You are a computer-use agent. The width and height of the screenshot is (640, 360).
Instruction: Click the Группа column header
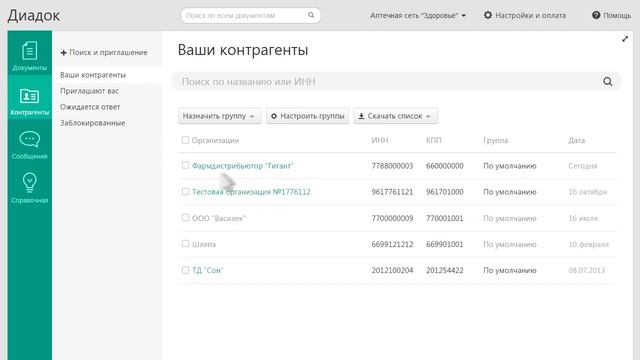[496, 140]
